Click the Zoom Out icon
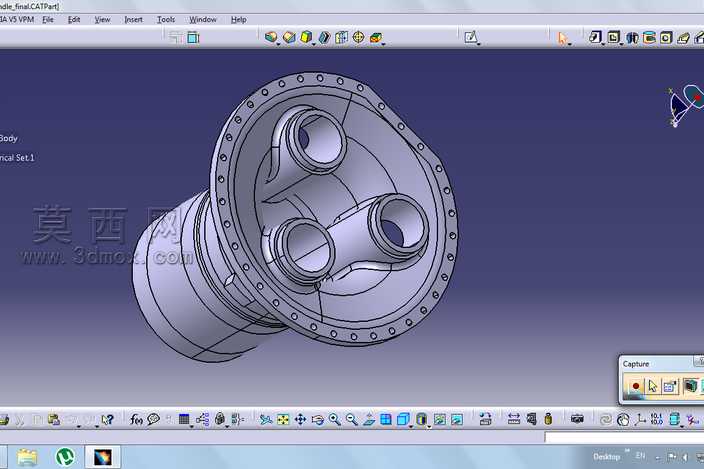The height and width of the screenshot is (469, 704). coord(352,420)
